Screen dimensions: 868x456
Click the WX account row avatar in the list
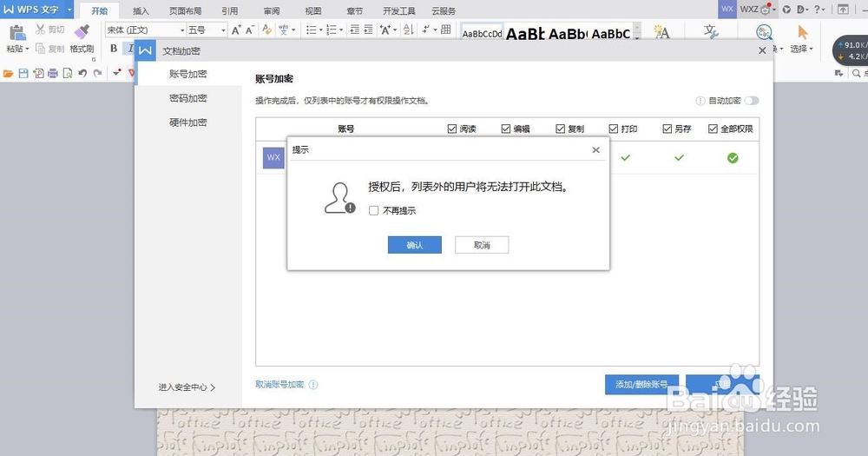pos(273,158)
